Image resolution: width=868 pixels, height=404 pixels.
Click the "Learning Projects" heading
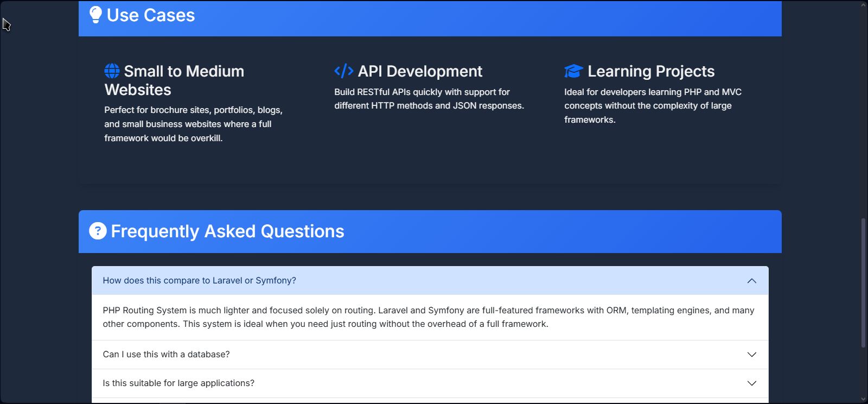[651, 71]
